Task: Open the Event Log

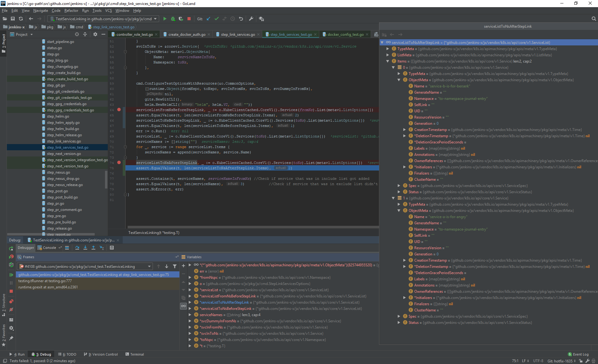Action: click(578, 354)
